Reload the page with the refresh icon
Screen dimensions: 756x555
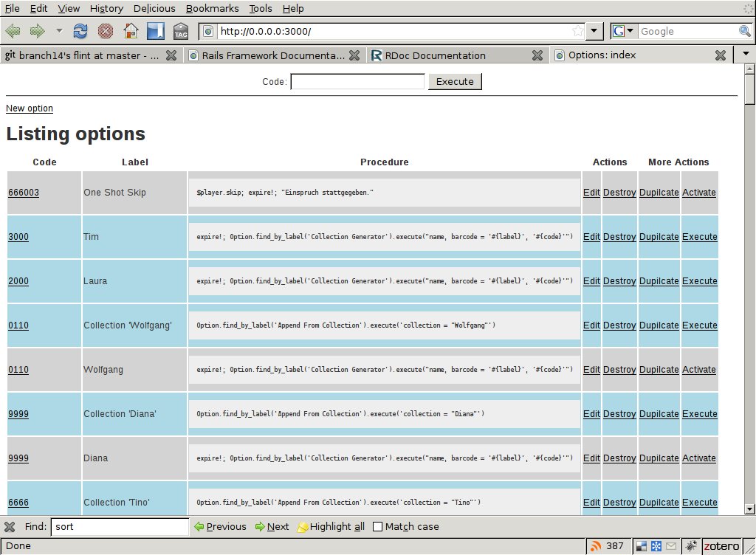(80, 31)
